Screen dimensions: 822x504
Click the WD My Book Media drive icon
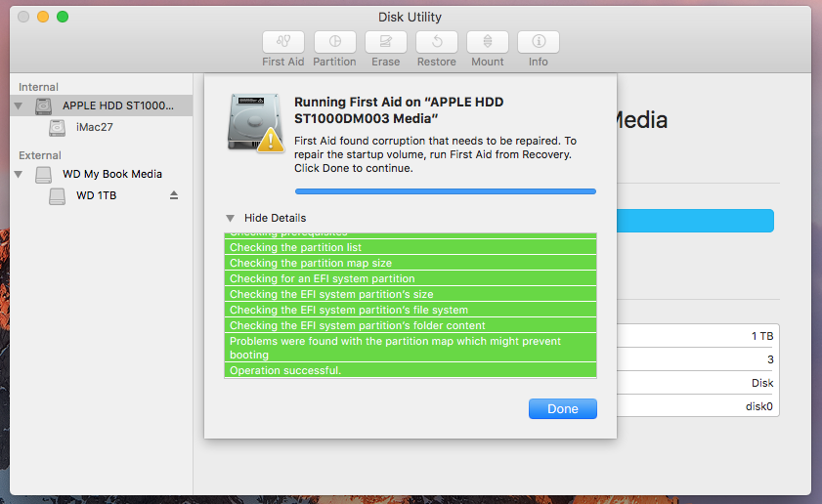click(x=44, y=175)
